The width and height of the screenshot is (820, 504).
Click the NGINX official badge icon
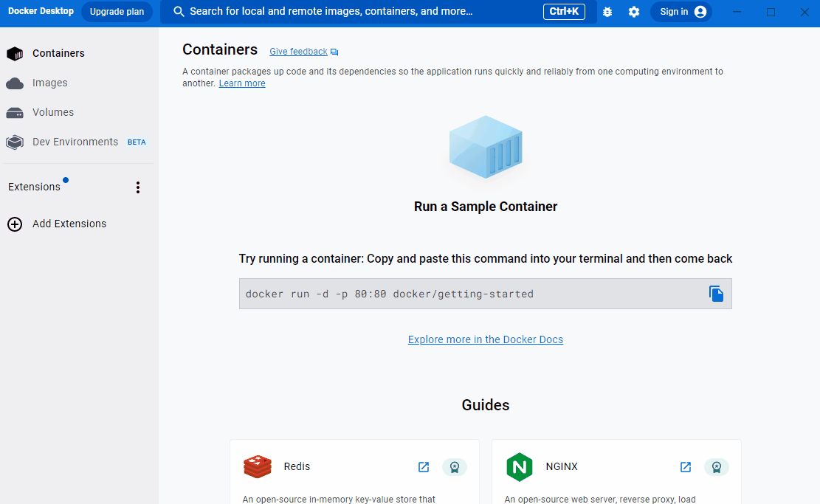[x=717, y=467]
